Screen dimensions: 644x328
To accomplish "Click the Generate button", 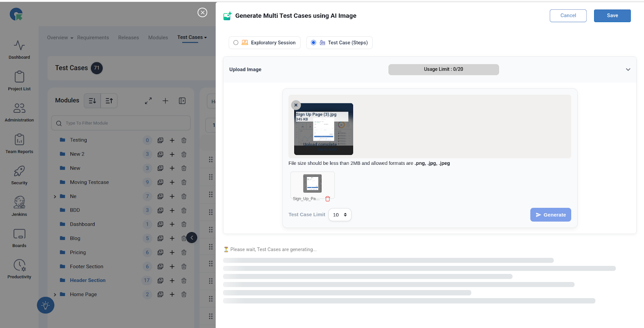I will click(550, 215).
